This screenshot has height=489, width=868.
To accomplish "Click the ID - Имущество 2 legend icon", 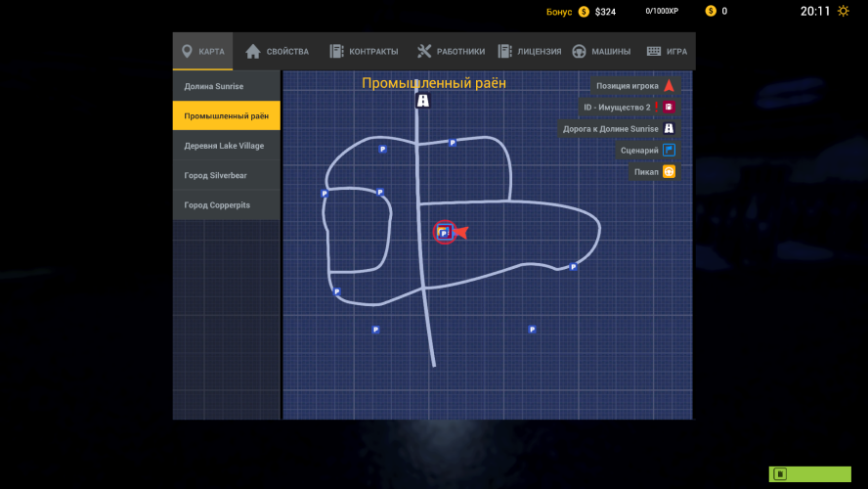I will pos(669,108).
